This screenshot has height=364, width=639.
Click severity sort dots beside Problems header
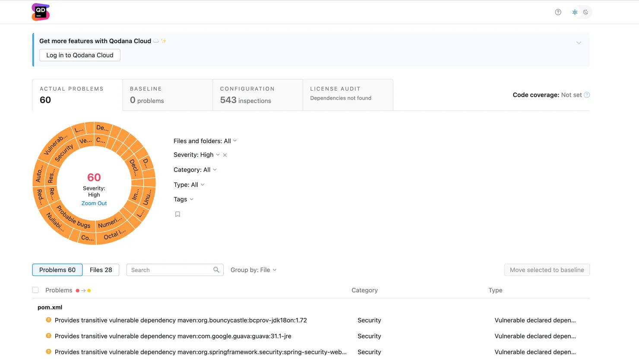point(83,291)
